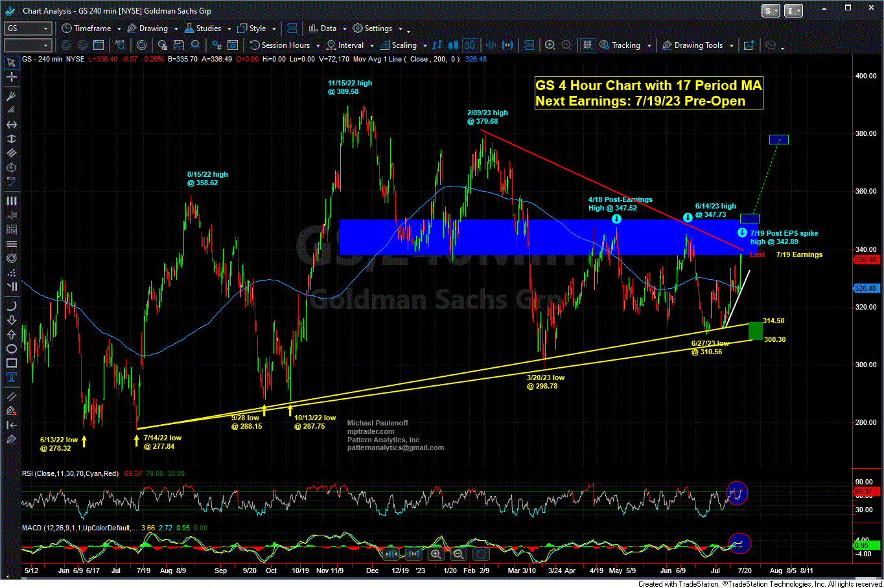Open the Drawing menu
Image resolution: width=884 pixels, height=588 pixels.
point(147,28)
